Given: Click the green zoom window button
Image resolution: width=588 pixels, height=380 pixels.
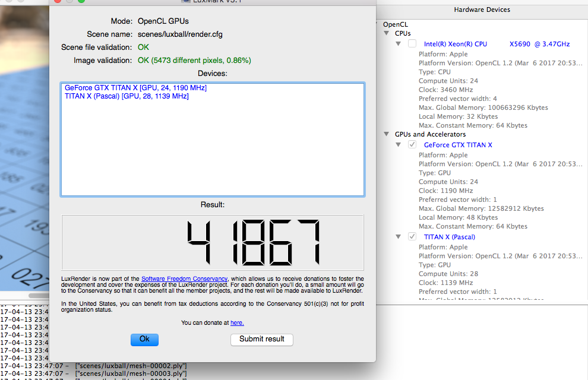Looking at the screenshot, I should (x=81, y=1).
